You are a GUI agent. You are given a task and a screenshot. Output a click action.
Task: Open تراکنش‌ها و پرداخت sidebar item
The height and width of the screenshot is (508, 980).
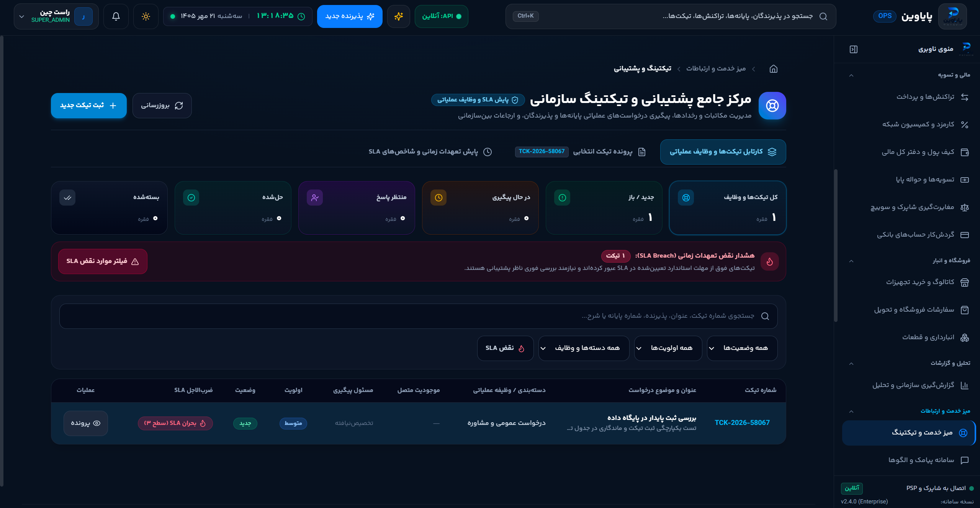click(908, 97)
